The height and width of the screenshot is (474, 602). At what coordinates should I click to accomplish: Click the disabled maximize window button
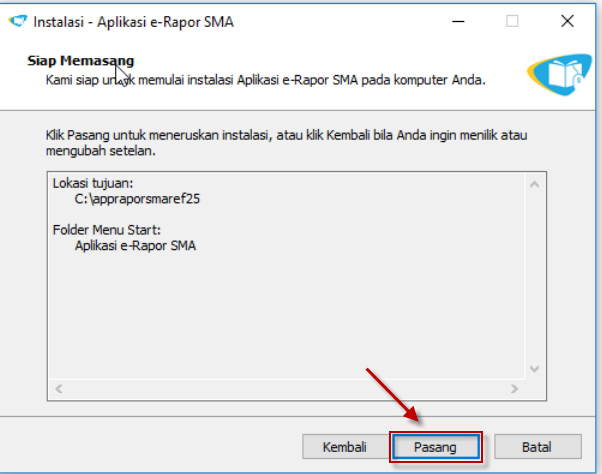pos(512,21)
